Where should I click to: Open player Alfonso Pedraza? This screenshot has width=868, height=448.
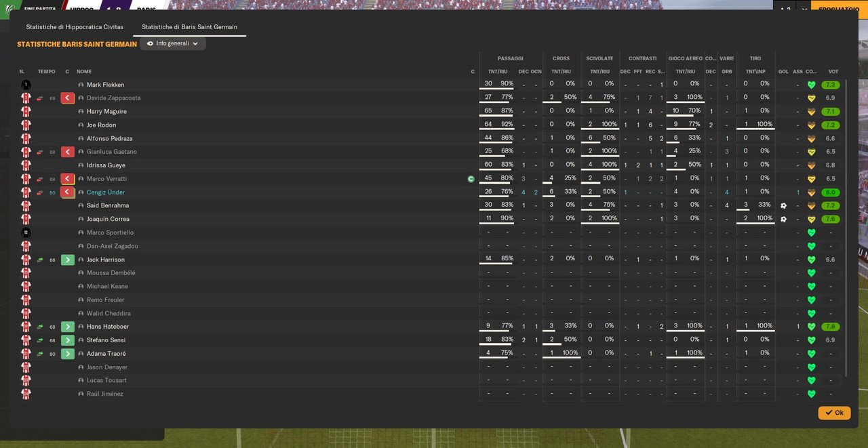110,138
